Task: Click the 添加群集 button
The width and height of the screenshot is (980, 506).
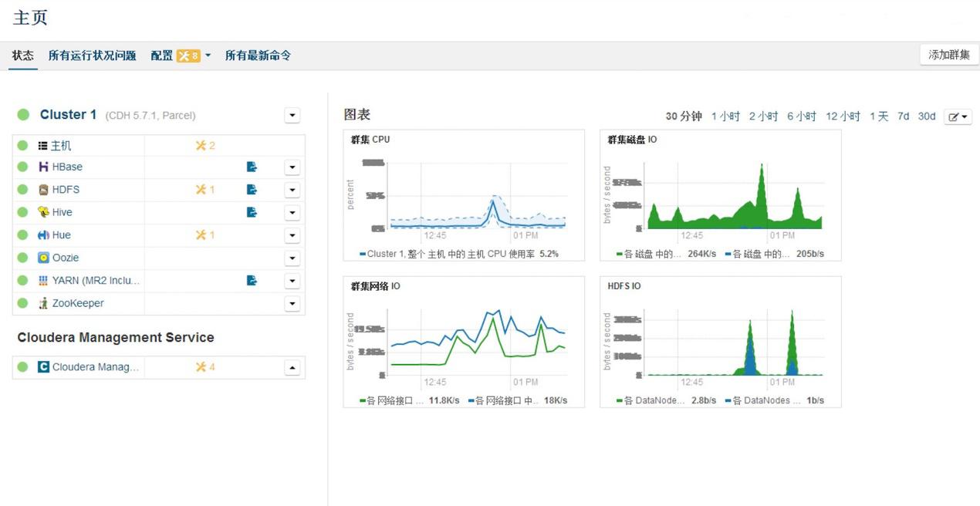Action: (949, 55)
